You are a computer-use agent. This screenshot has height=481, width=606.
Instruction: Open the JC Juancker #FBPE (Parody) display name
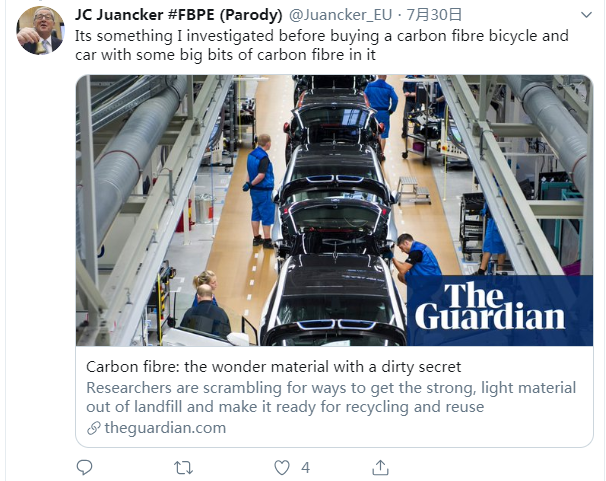(x=179, y=15)
